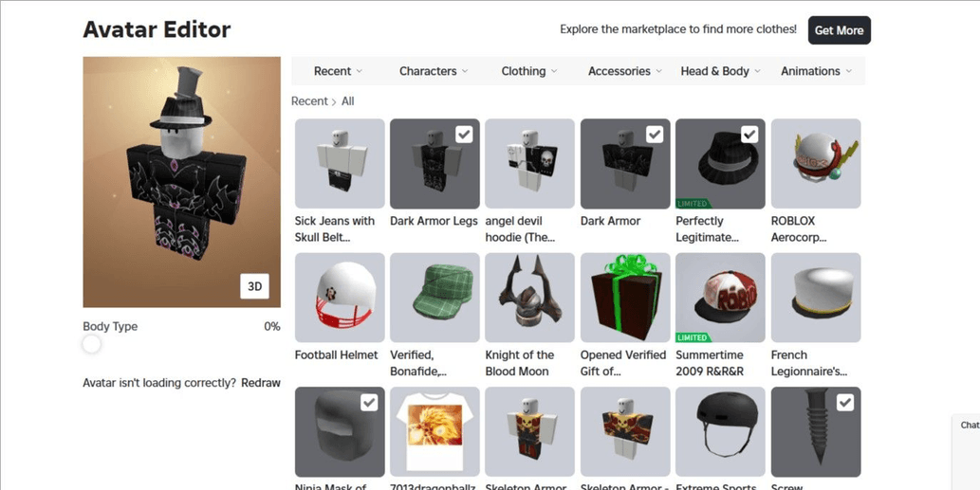Uncheck the Perfectly Legitimate fedora item
This screenshot has height=490, width=980.
pos(749,135)
